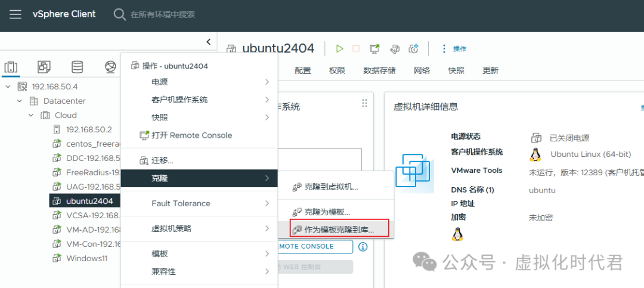Switch to 网络 tab
The width and height of the screenshot is (644, 288).
click(x=422, y=70)
